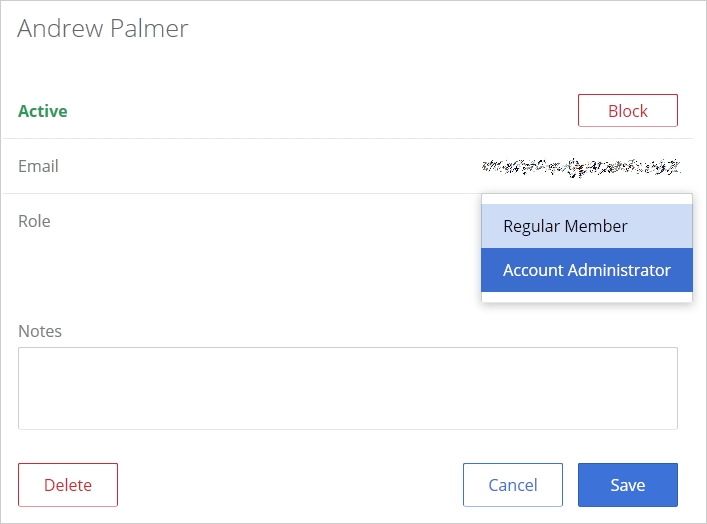This screenshot has width=707, height=524.
Task: Click the Notes field label
Action: [40, 331]
